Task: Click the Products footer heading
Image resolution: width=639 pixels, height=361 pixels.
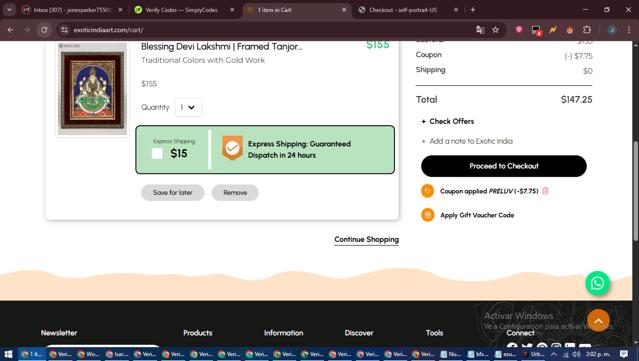Action: pyautogui.click(x=198, y=333)
